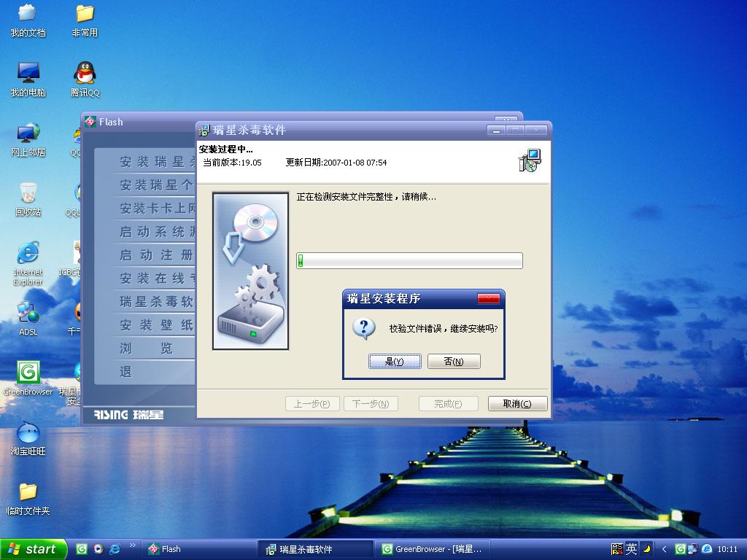Click 安装瑞星 first menu item in Flash window
This screenshot has height=560, width=747.
coord(158,162)
